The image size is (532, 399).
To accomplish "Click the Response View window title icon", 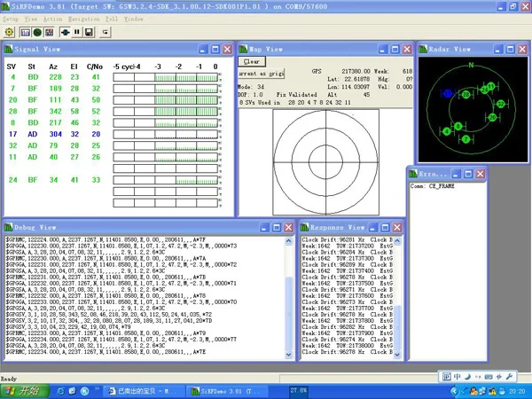I will (x=304, y=227).
